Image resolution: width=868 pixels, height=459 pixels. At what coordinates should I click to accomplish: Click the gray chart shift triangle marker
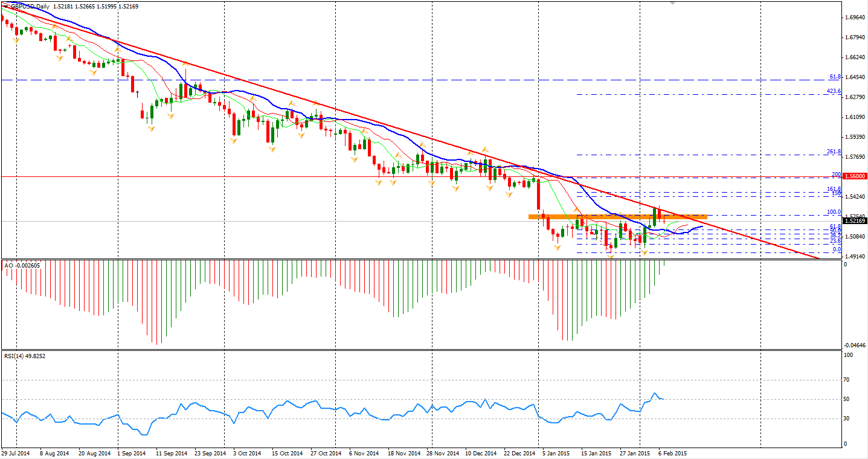[674, 3]
